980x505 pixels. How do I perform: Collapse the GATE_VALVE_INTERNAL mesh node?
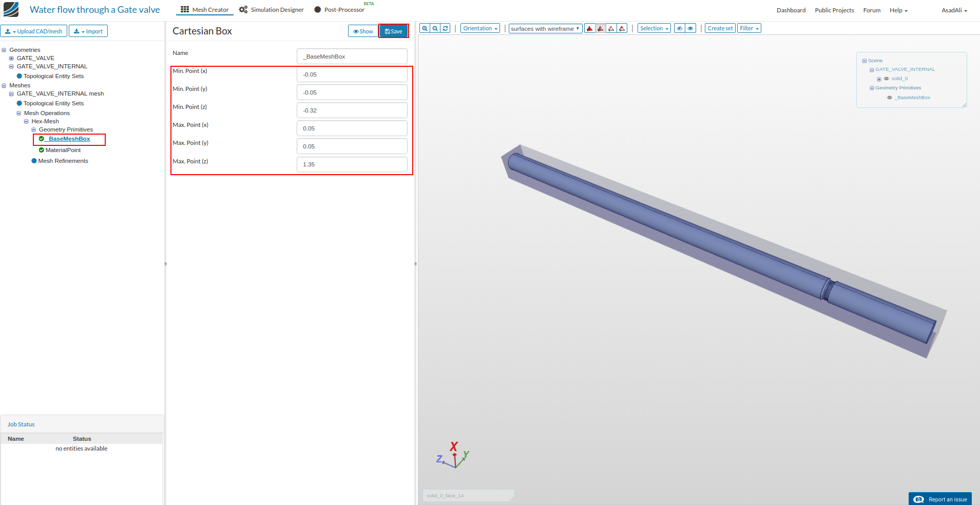[11, 94]
